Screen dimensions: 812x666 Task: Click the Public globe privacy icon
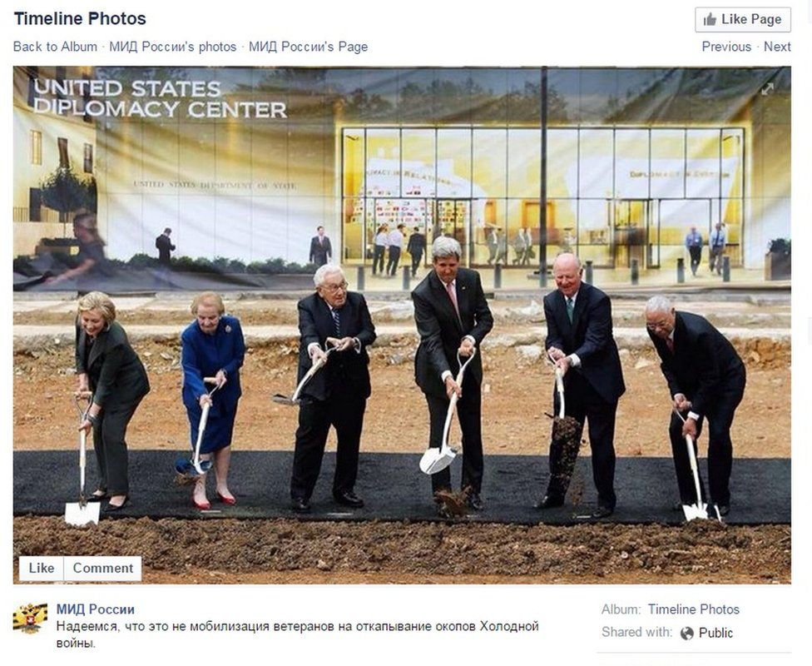[x=686, y=634]
